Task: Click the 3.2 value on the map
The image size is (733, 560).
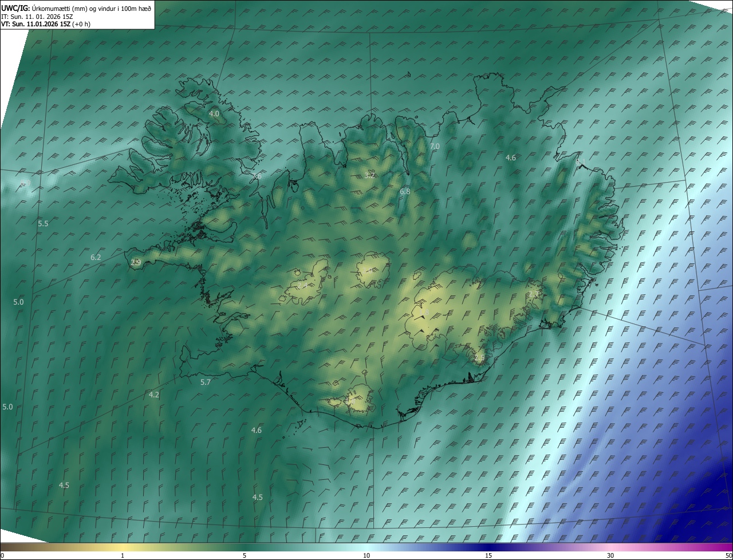Action: click(370, 175)
